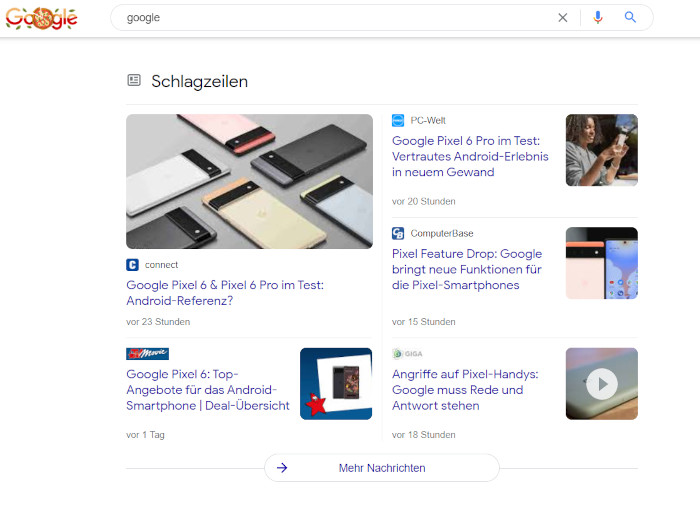
Task: Click the PC-Welt source icon
Action: pos(398,121)
